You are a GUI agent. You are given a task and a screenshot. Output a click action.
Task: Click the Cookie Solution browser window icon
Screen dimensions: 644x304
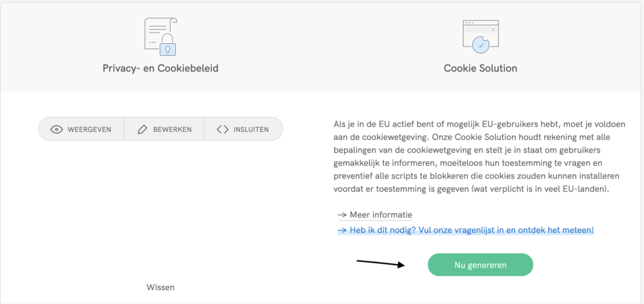480,36
